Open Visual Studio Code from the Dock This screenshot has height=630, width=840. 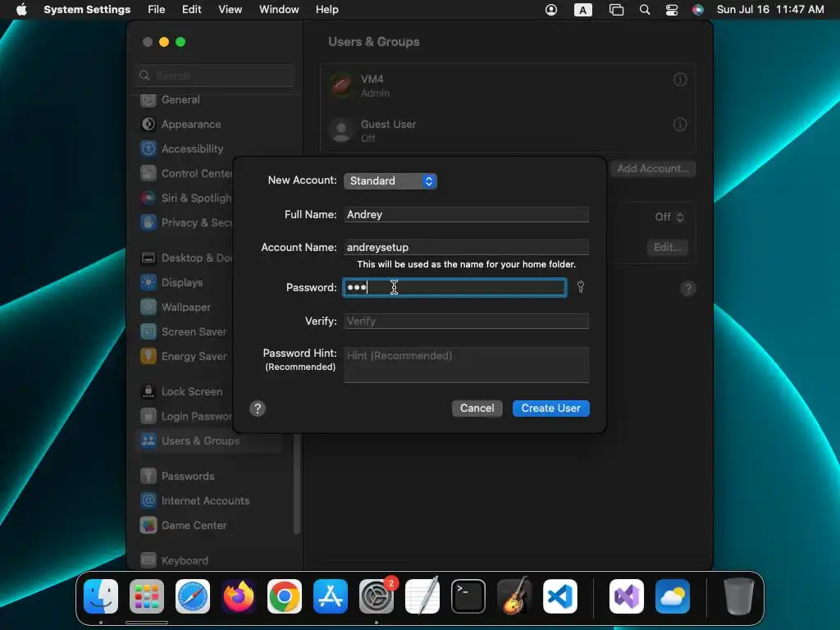pyautogui.click(x=560, y=596)
